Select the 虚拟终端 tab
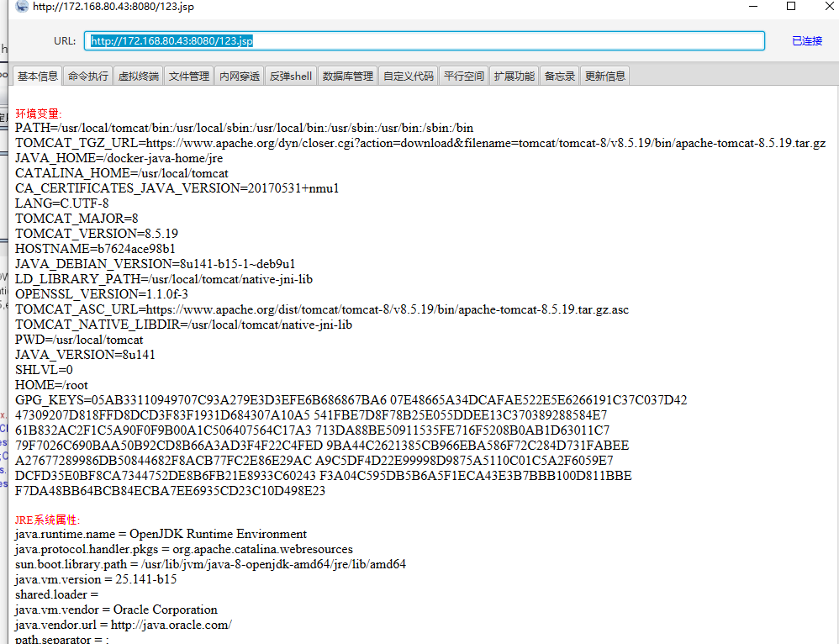The height and width of the screenshot is (644, 839). [x=138, y=76]
